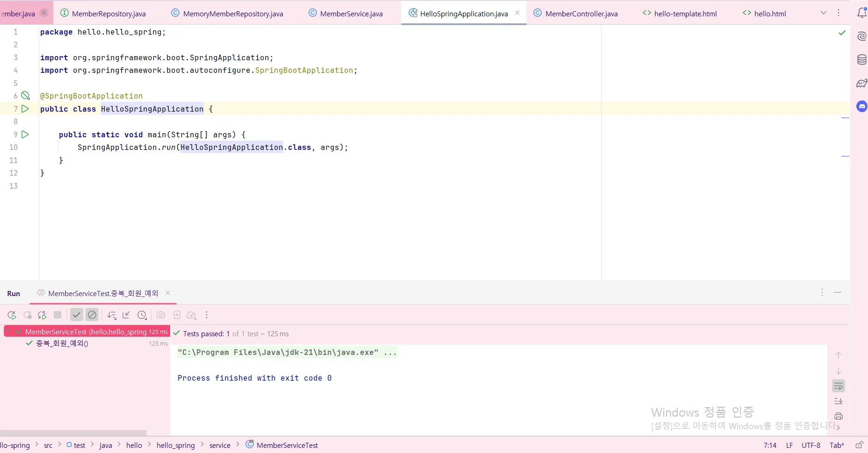Select the Run tool window label
The width and height of the screenshot is (868, 453).
click(x=14, y=294)
